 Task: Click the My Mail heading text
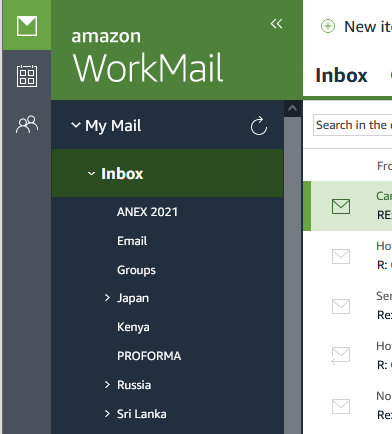(113, 126)
